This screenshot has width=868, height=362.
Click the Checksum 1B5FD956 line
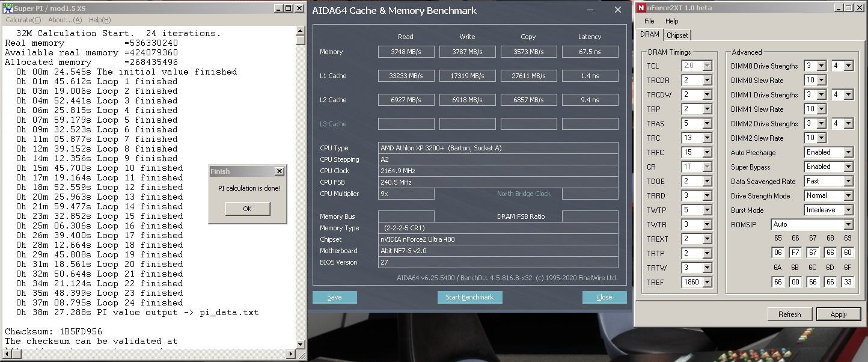tap(53, 331)
